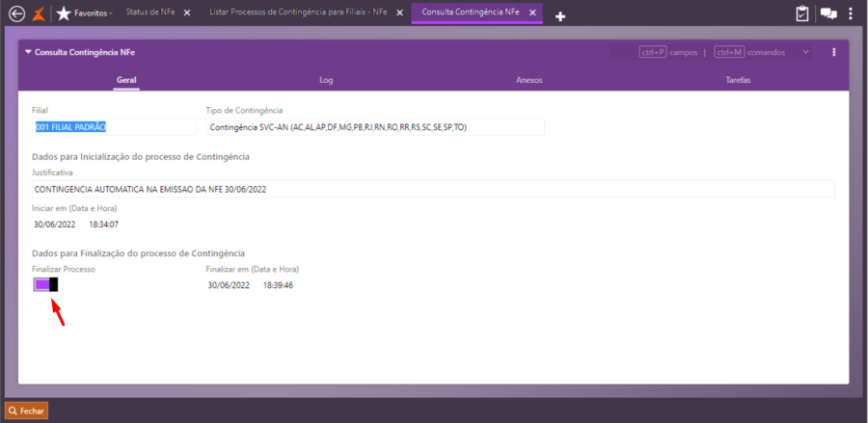This screenshot has width=868, height=423.
Task: Click the Filial input field
Action: pyautogui.click(x=114, y=126)
